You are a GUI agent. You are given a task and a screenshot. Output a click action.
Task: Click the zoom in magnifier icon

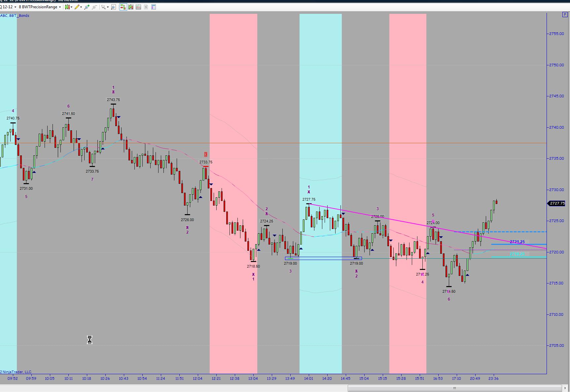(x=87, y=7)
